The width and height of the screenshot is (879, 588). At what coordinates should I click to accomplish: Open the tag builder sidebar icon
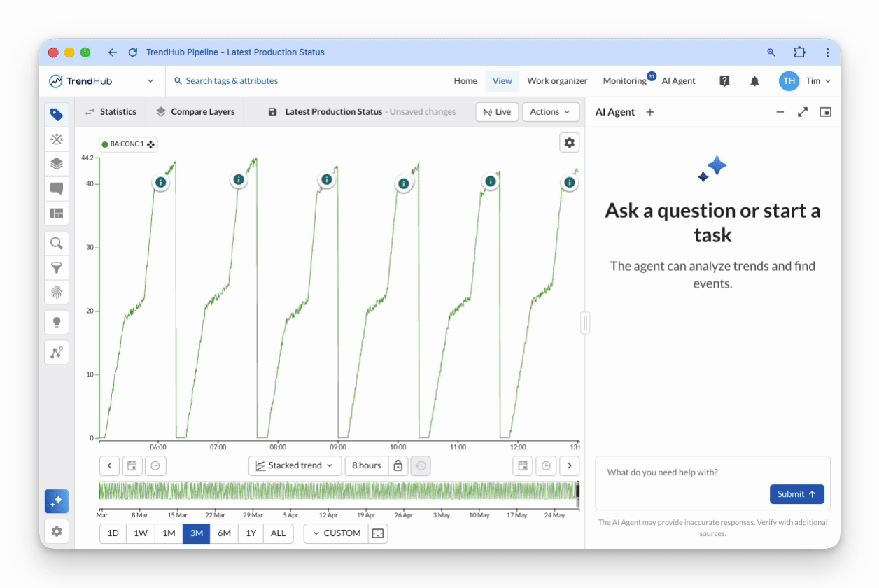point(57,114)
